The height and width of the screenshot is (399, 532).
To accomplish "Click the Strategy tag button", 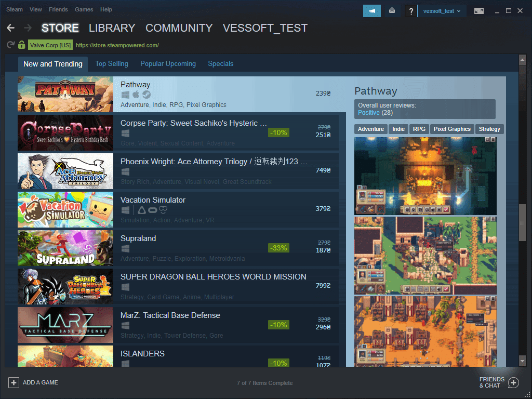I will (489, 129).
